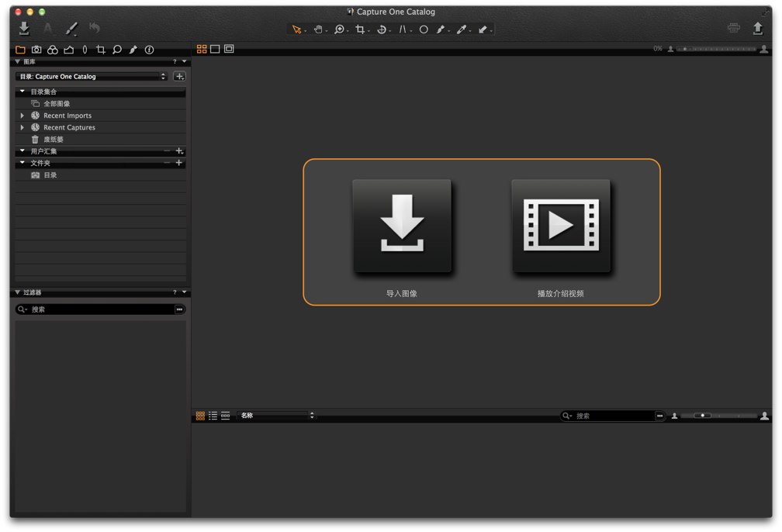Add a folder with the 文件夹 plus
The image size is (782, 532).
[179, 163]
